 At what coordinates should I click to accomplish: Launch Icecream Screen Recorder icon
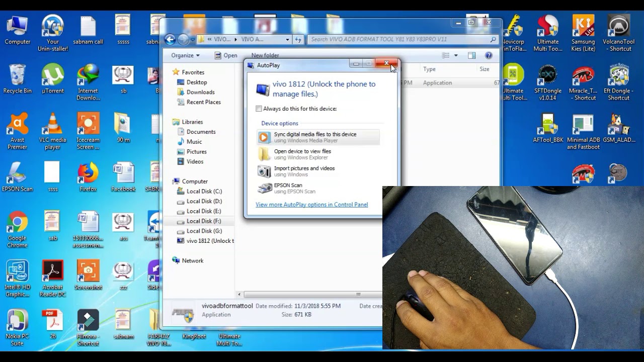(88, 132)
